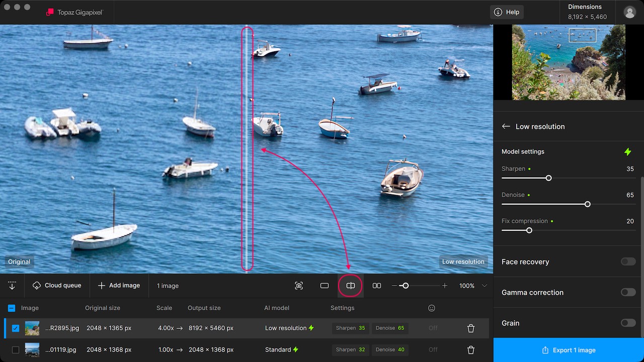Open the zoom percentage dropdown
Viewport: 644px width, 362px height.
coord(484,286)
